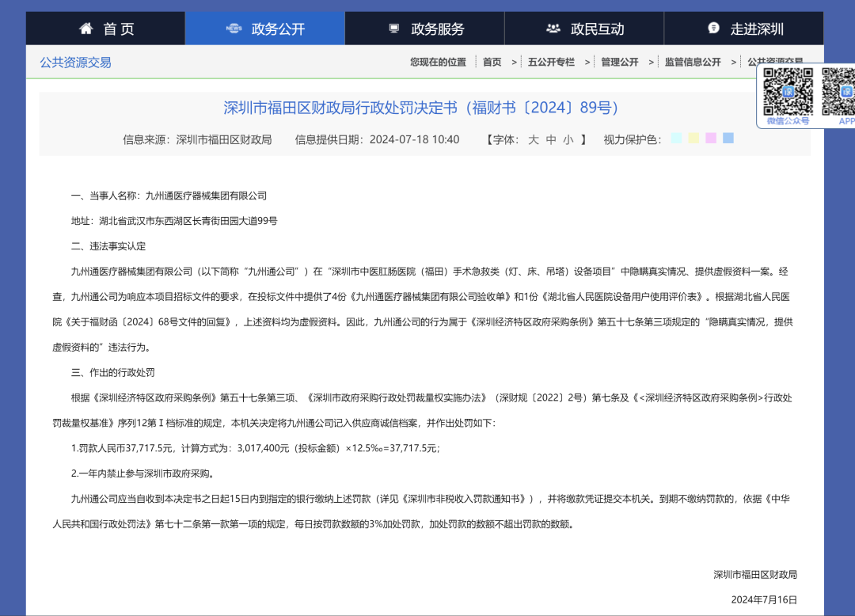The image size is (855, 616).
Task: Choose the light blue eye-protection color
Action: [728, 139]
